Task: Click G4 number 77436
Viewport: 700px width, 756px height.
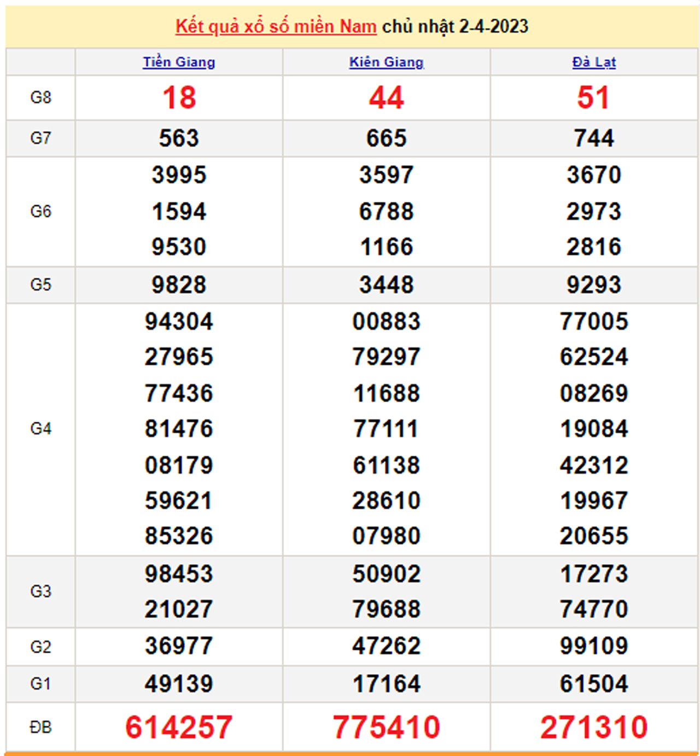Action: [x=179, y=393]
